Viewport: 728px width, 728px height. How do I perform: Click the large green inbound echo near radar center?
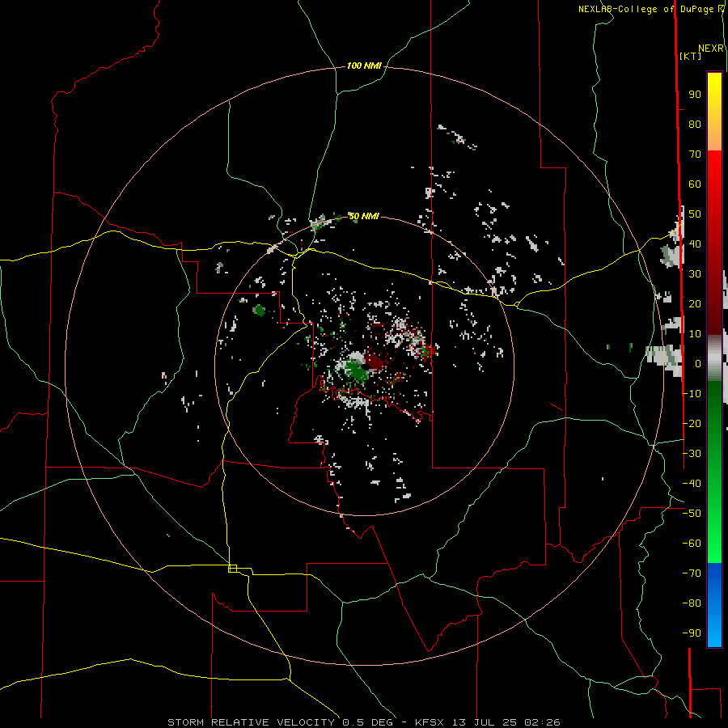pos(356,371)
